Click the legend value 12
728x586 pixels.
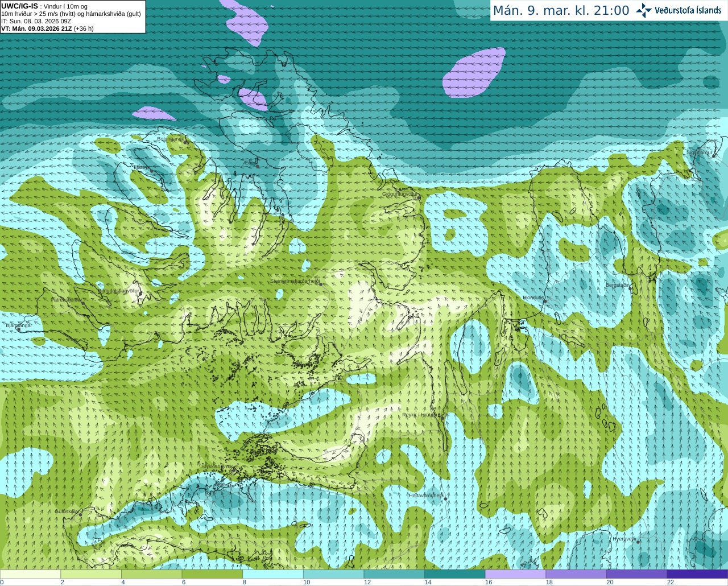367,582
